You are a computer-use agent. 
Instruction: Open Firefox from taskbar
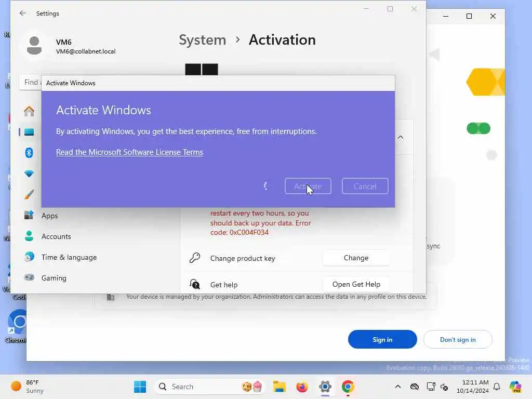pyautogui.click(x=302, y=387)
